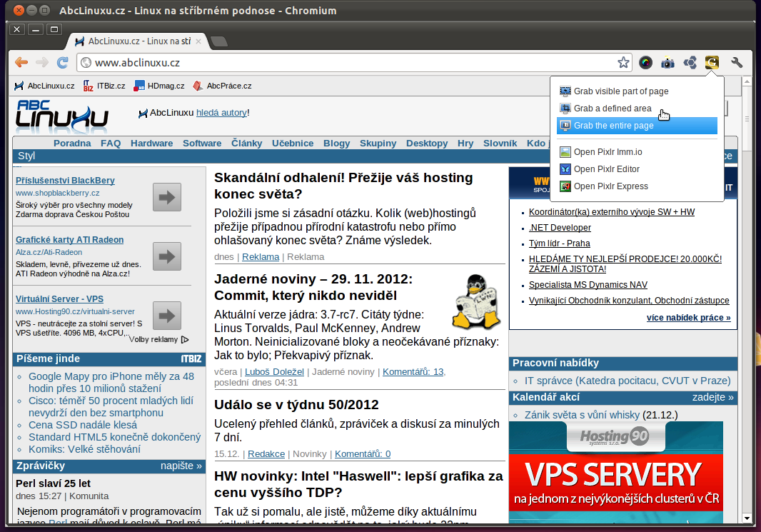Go back with the orange back arrow
Image resolution: width=761 pixels, height=532 pixels.
(21, 62)
